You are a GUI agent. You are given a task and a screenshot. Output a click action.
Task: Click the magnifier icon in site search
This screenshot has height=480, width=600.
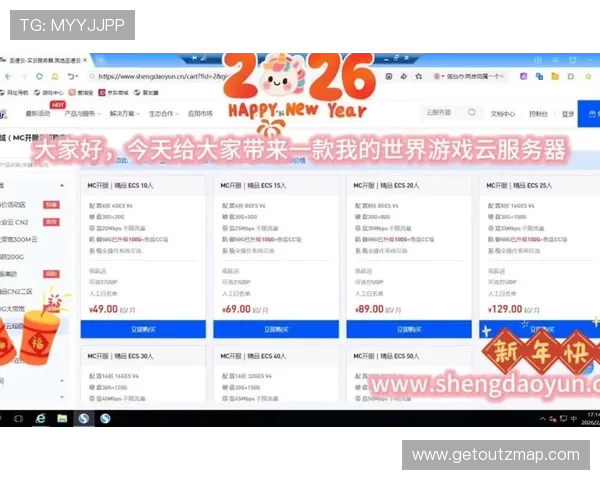click(472, 112)
